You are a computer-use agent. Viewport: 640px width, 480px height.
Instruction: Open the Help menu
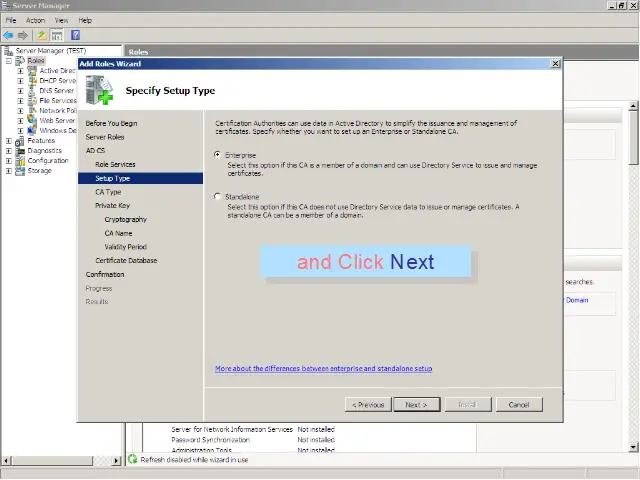coord(85,20)
